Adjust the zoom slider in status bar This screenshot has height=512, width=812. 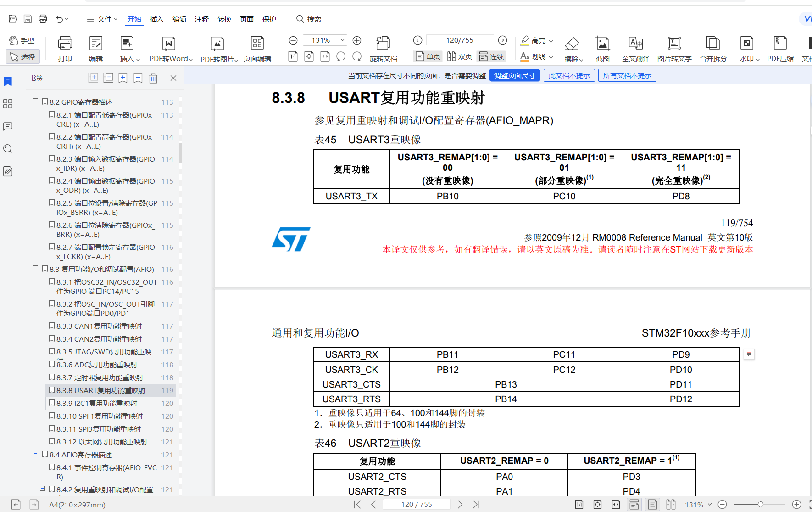click(x=760, y=504)
